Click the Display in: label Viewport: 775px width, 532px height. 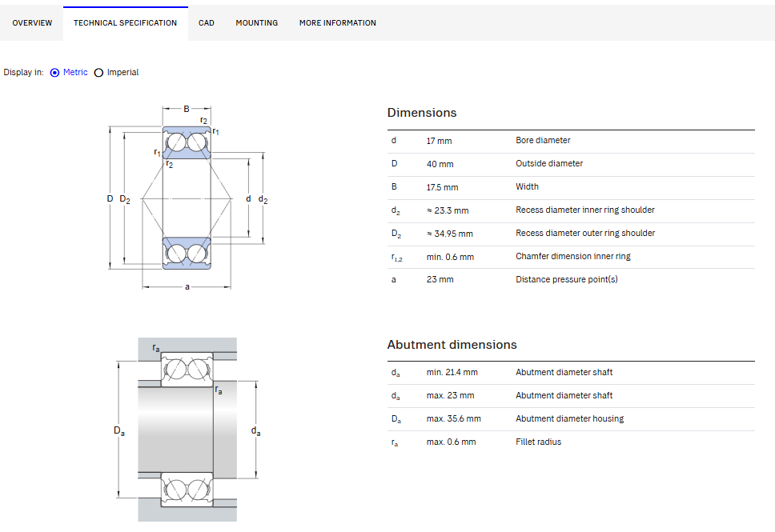coord(23,72)
